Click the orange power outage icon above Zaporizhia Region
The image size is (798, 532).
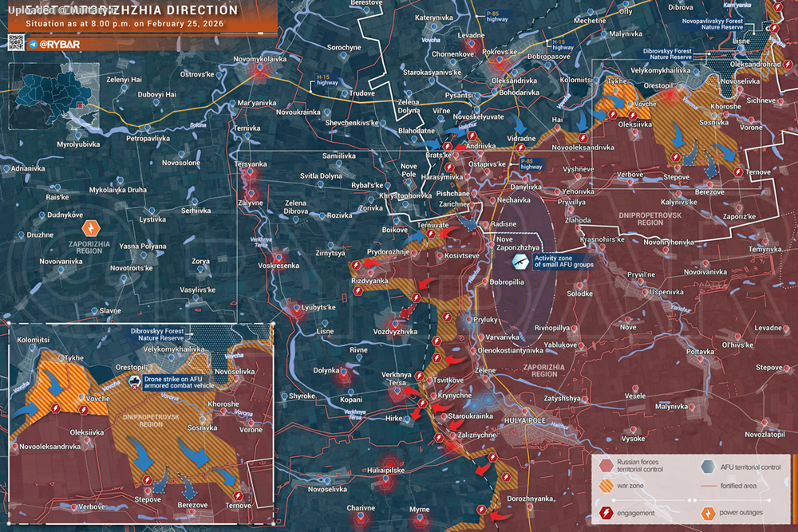[x=91, y=228]
